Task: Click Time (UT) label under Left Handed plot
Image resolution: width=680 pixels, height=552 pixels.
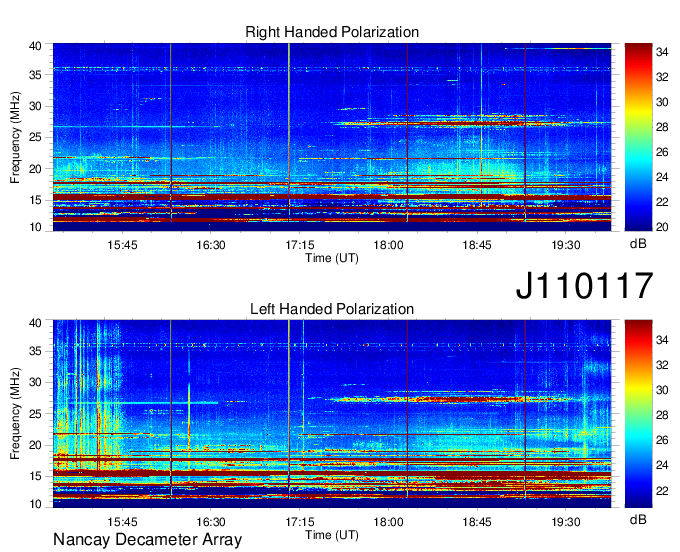Action: pyautogui.click(x=332, y=535)
